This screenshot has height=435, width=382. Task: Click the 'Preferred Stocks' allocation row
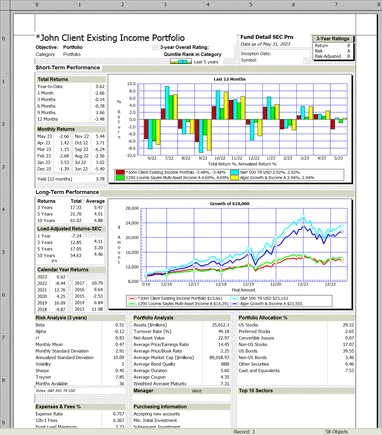point(296,331)
